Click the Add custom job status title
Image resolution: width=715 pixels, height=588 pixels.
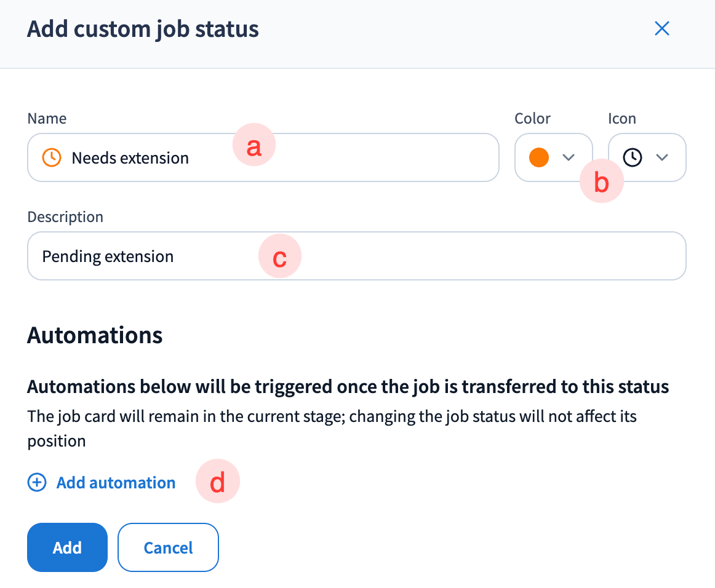[143, 29]
